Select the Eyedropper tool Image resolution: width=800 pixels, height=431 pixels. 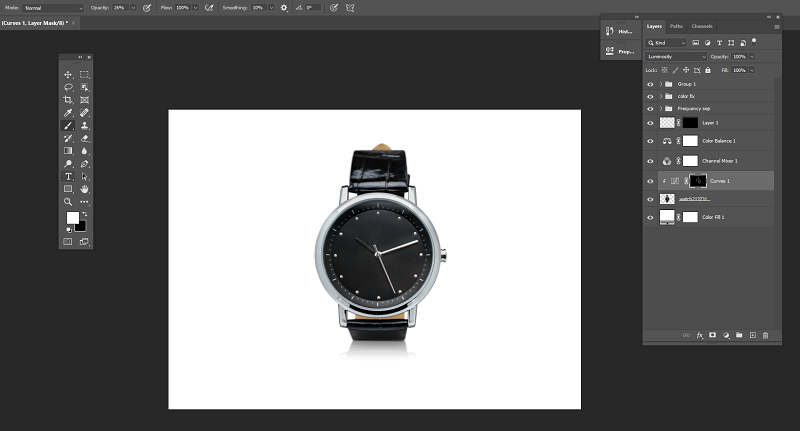click(x=68, y=113)
